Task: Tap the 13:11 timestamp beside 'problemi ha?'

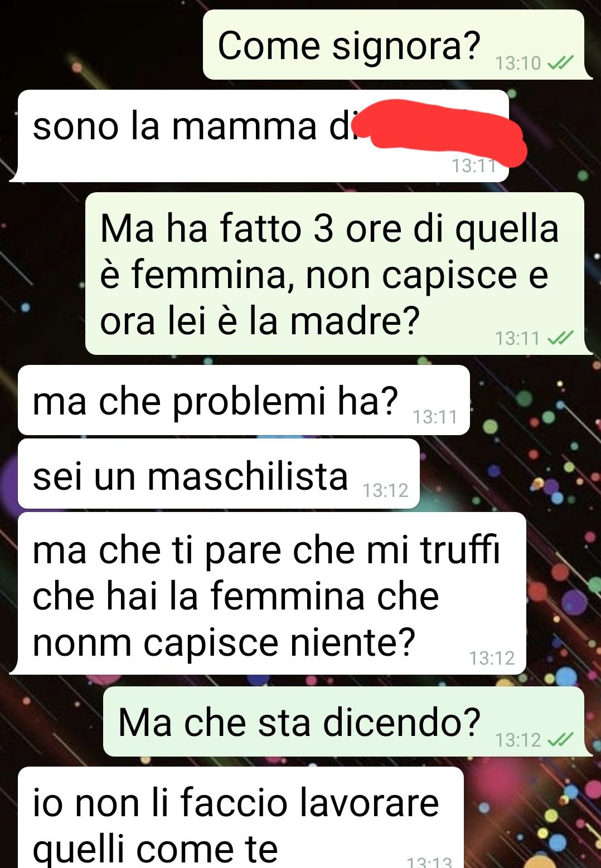Action: 435,417
